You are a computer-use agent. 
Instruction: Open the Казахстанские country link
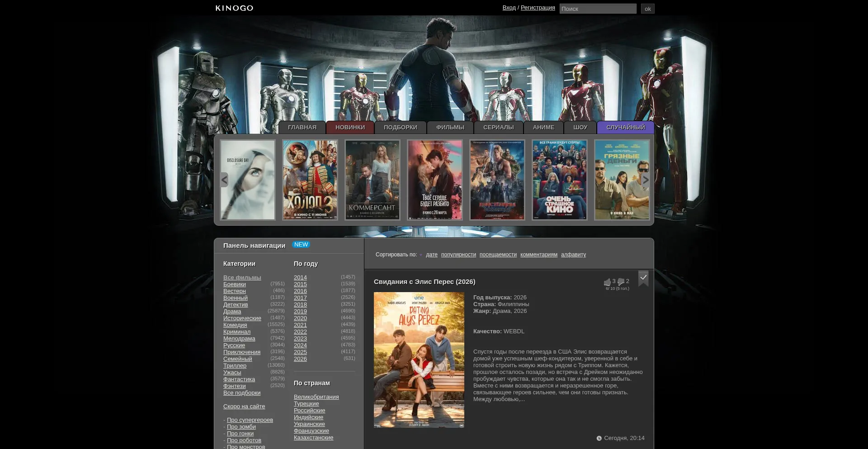click(x=314, y=438)
